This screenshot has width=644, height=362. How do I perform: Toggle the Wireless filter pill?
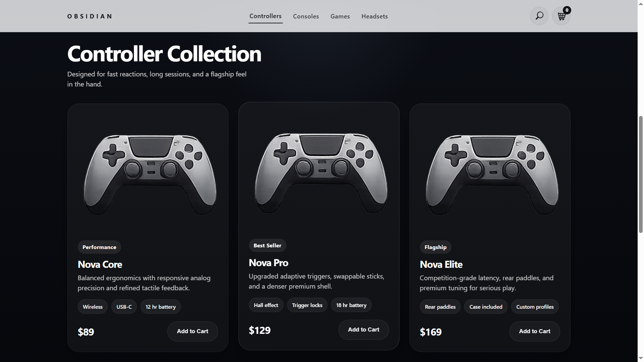(92, 306)
